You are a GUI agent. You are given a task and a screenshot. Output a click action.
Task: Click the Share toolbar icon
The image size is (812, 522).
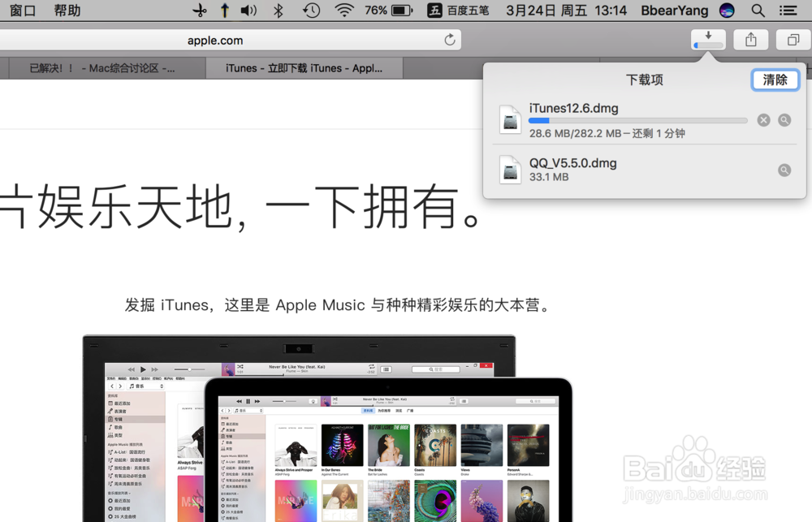[750, 40]
